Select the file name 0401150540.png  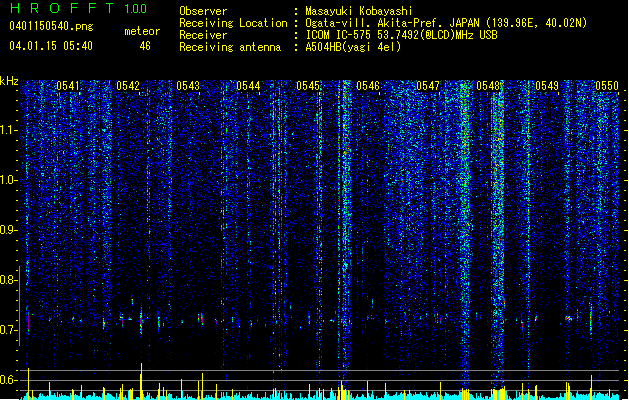51,26
